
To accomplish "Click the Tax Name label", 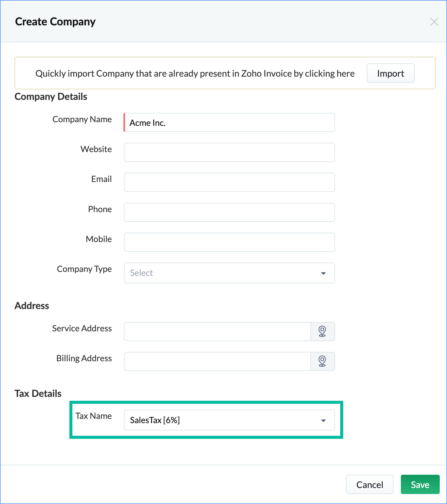I will coord(94,416).
